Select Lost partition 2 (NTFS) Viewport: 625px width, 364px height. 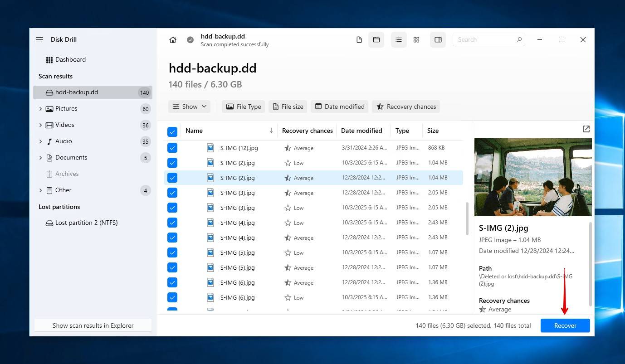click(x=86, y=223)
